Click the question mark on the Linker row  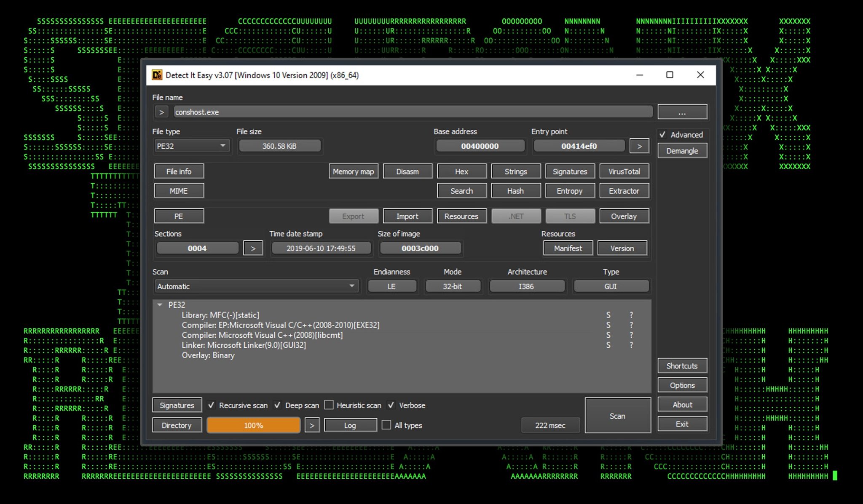pos(631,345)
